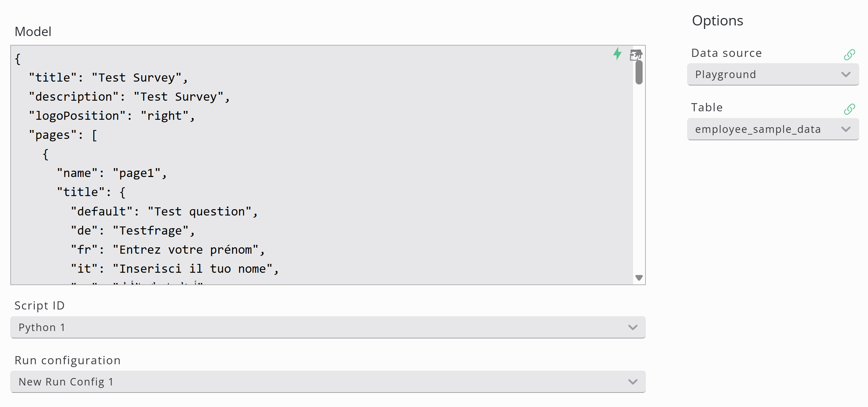Click the Model label above the editor
This screenshot has height=407, width=868.
[33, 32]
